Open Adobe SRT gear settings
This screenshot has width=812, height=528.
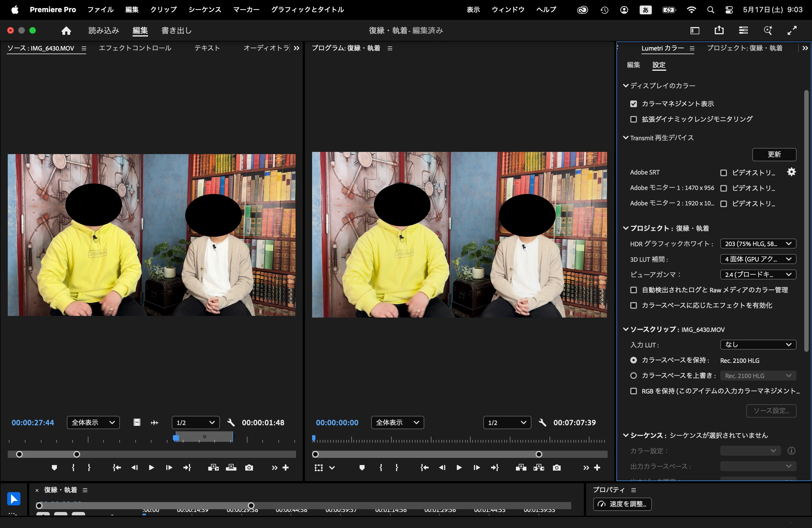coord(791,172)
